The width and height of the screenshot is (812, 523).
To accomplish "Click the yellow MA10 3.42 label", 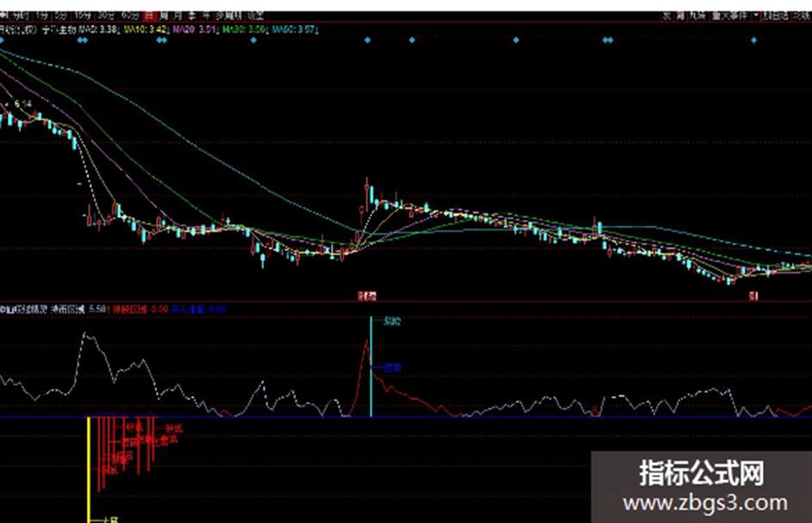I will (x=145, y=29).
